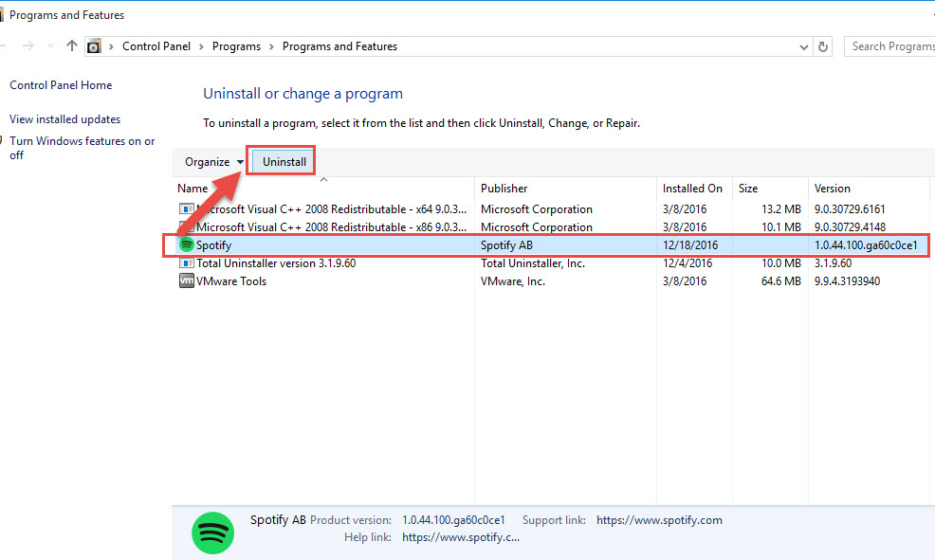Click the 10.1 MB size value
The image size is (935, 560).
click(781, 227)
